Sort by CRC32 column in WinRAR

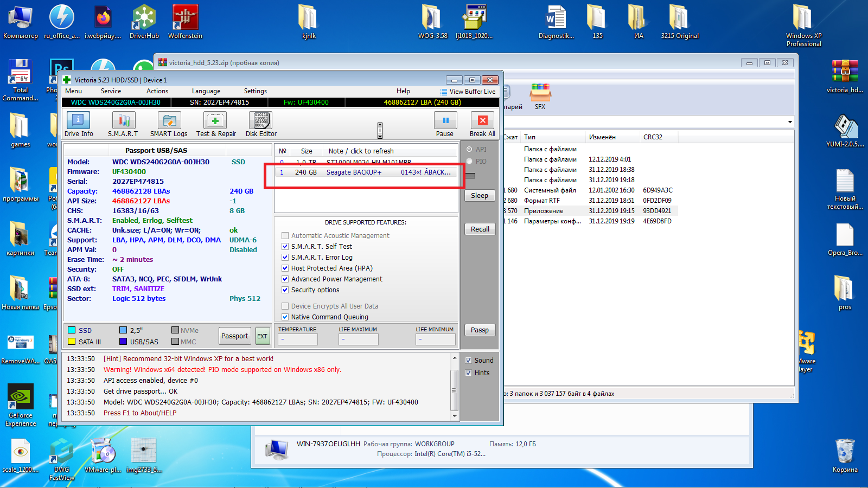[x=659, y=137]
